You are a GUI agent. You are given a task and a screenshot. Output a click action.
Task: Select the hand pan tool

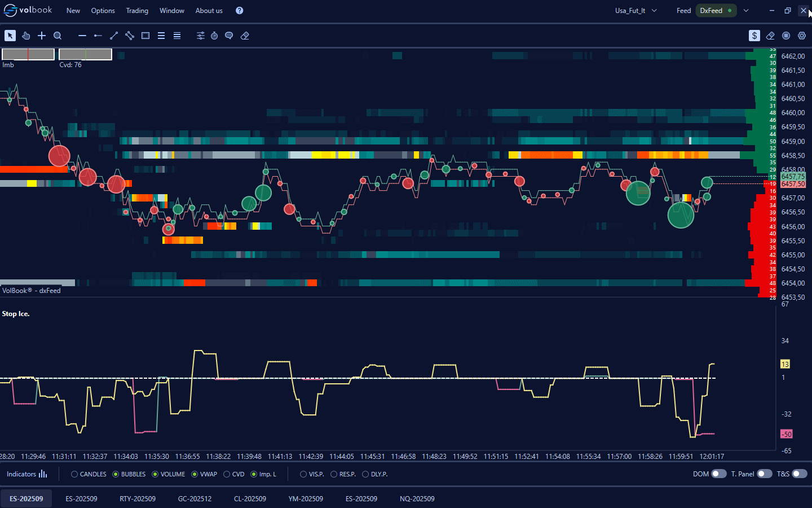click(x=26, y=36)
